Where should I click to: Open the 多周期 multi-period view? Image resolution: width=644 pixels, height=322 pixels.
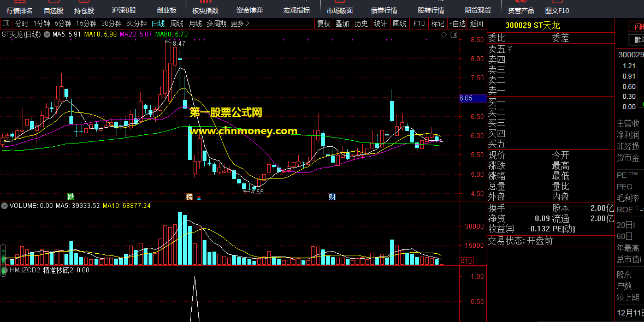[x=216, y=24]
